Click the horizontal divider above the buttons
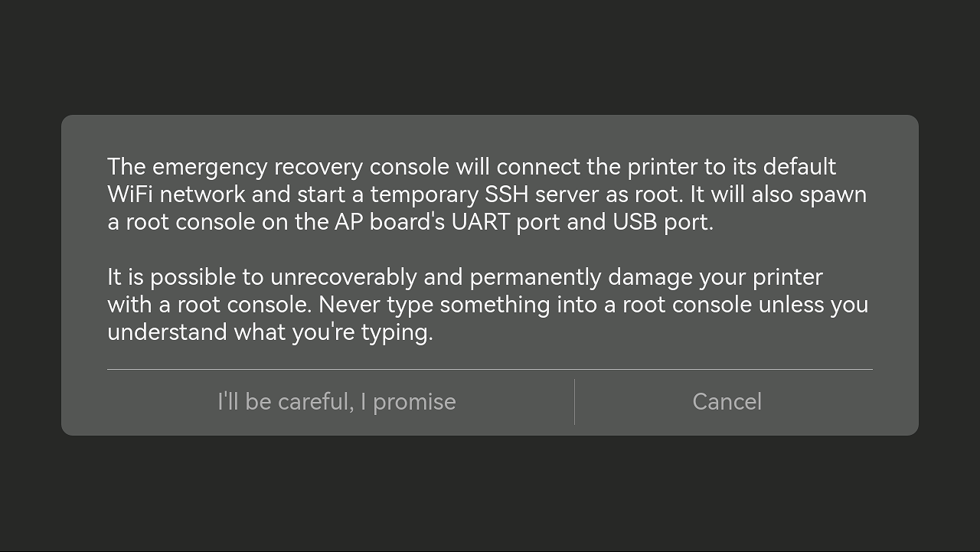This screenshot has height=552, width=980. pyautogui.click(x=490, y=370)
